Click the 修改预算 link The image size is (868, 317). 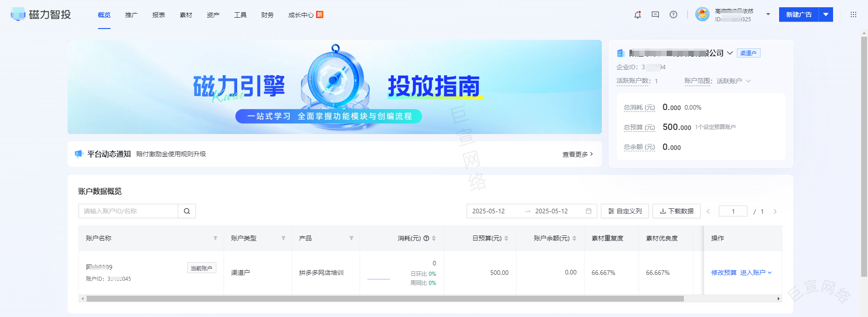click(724, 273)
